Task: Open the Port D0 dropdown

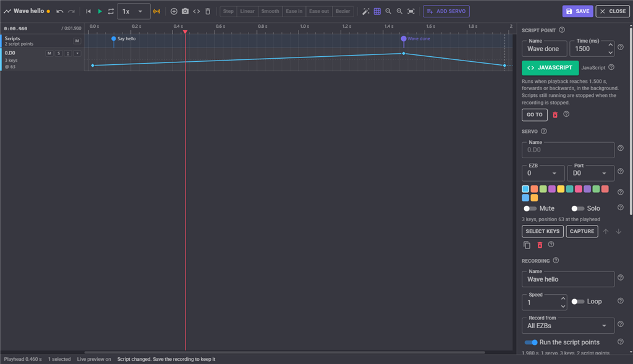Action: (590, 173)
